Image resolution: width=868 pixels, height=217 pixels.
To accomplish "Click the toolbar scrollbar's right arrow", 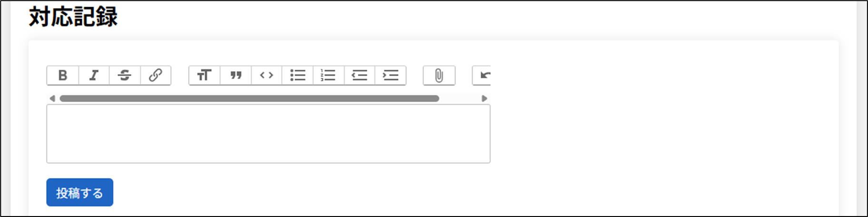I will click(484, 99).
